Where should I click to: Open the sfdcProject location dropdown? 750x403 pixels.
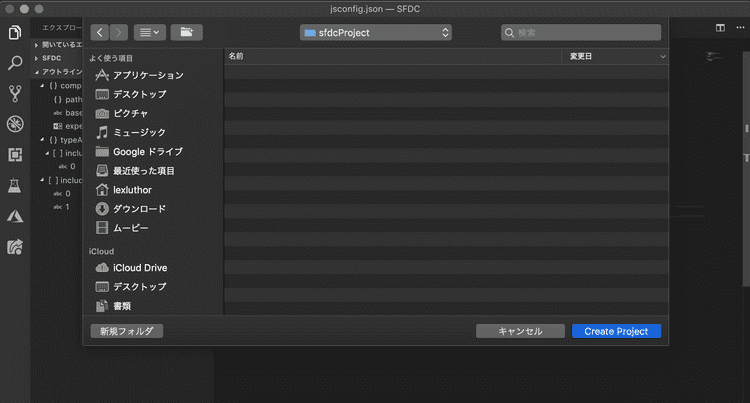[376, 32]
